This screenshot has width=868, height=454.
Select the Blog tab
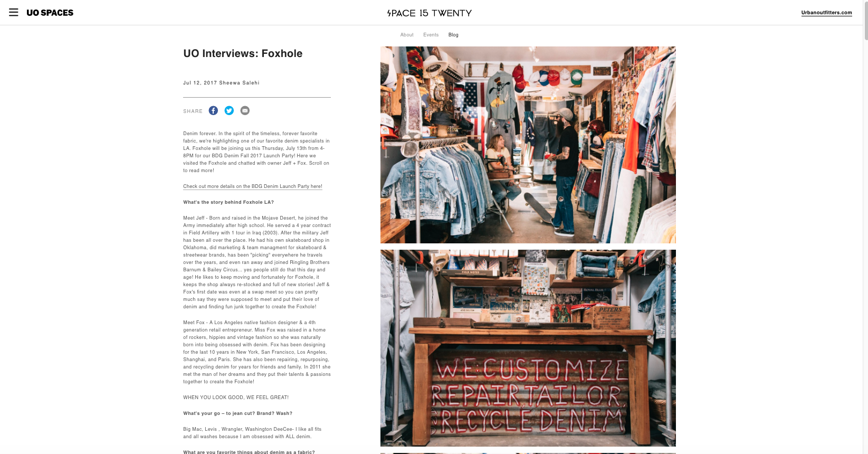(453, 35)
